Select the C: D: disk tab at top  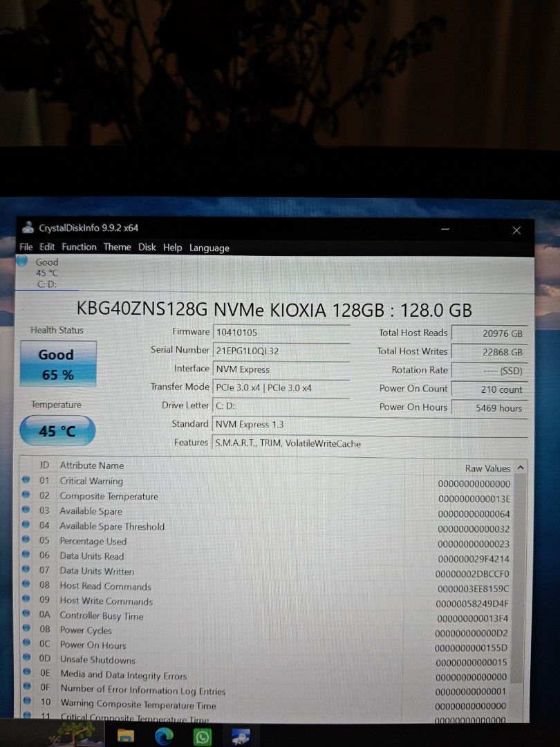47,273
